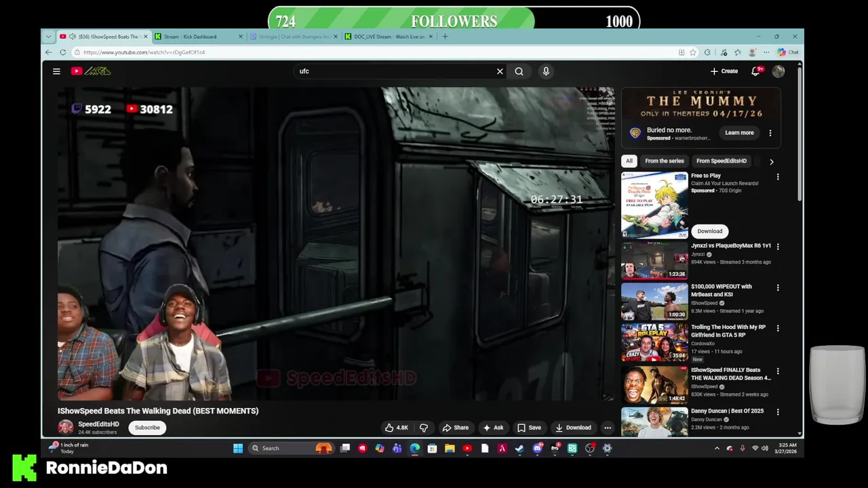
Task: Open options for Jynxzi vs PlaqueBoyMax video
Action: click(778, 247)
